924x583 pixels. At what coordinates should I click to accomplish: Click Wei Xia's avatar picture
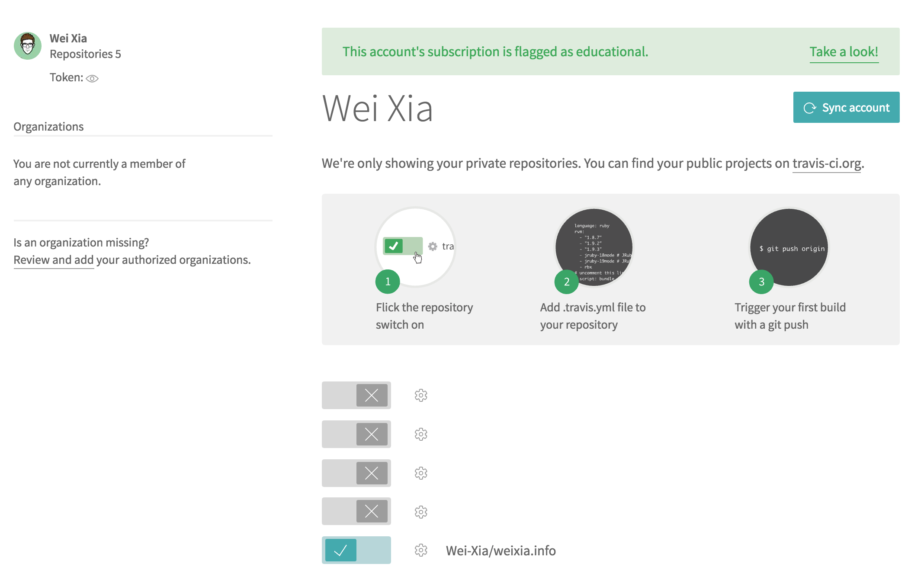(x=28, y=46)
